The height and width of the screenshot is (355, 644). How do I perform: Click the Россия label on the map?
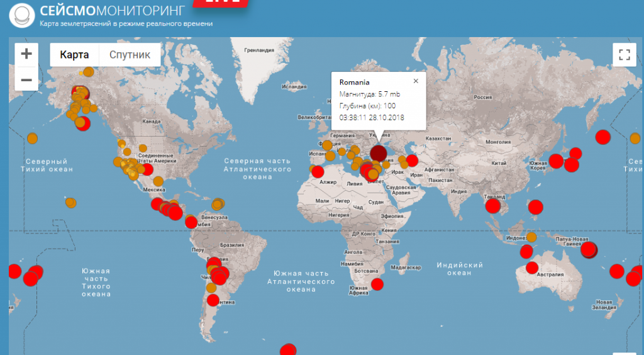click(x=482, y=98)
